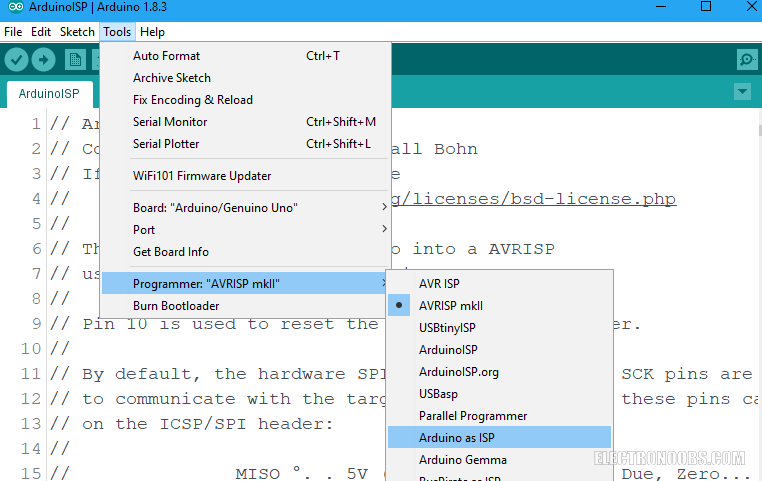Click the Arduino logo in title bar
The height and width of the screenshot is (481, 762).
coord(16,7)
